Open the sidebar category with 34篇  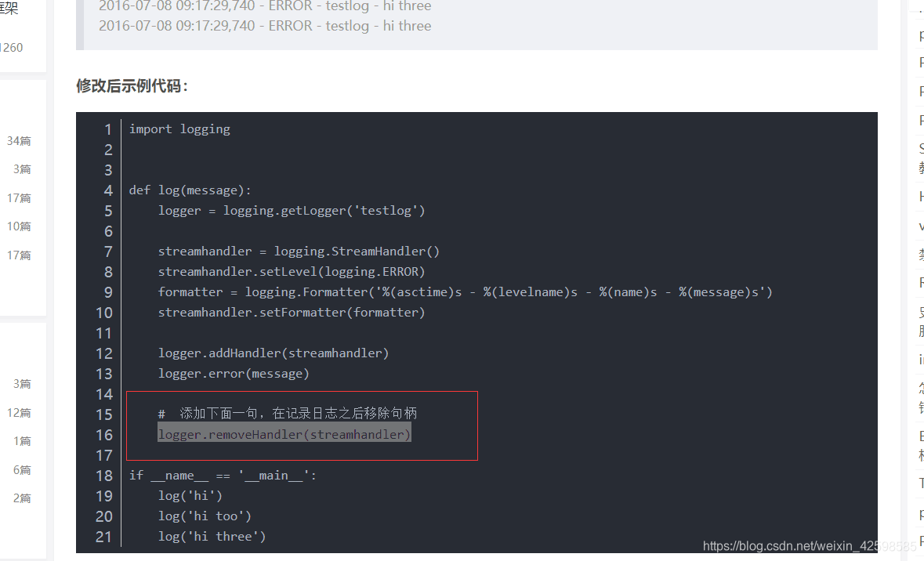coord(19,141)
